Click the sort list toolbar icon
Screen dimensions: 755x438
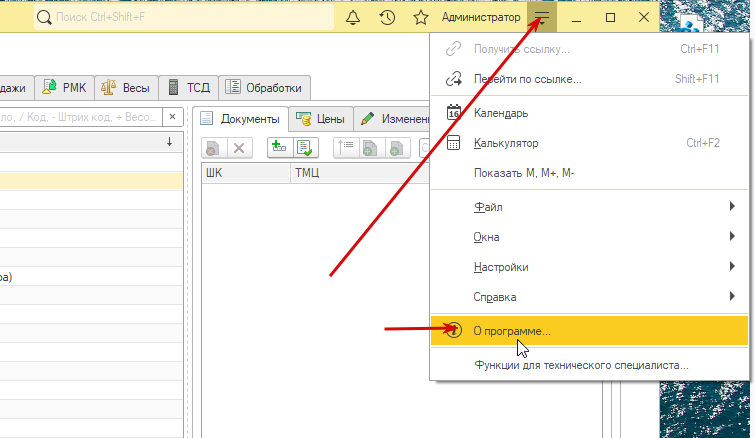point(345,148)
